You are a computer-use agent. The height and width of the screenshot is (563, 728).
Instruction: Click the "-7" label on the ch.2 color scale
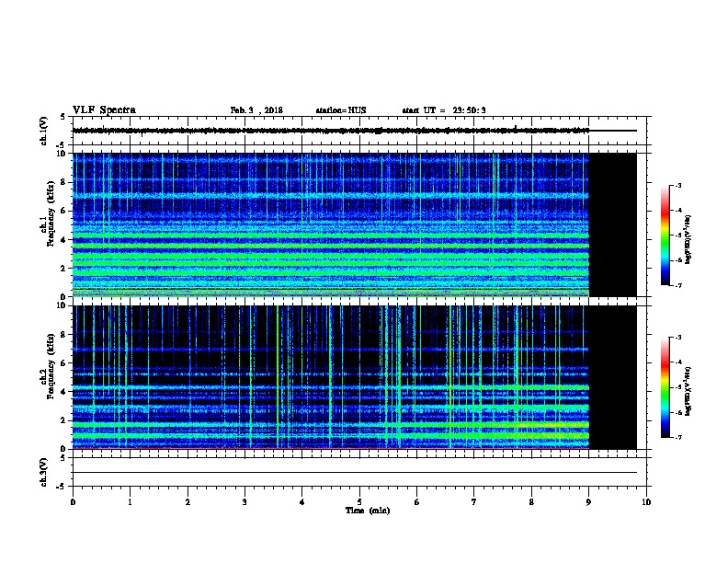(x=677, y=437)
